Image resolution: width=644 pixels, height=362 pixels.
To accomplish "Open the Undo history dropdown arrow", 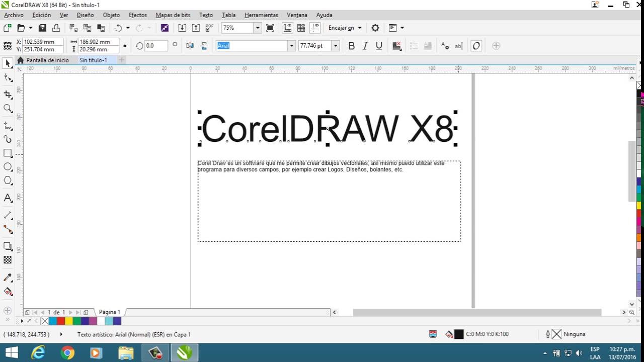I will (x=128, y=28).
